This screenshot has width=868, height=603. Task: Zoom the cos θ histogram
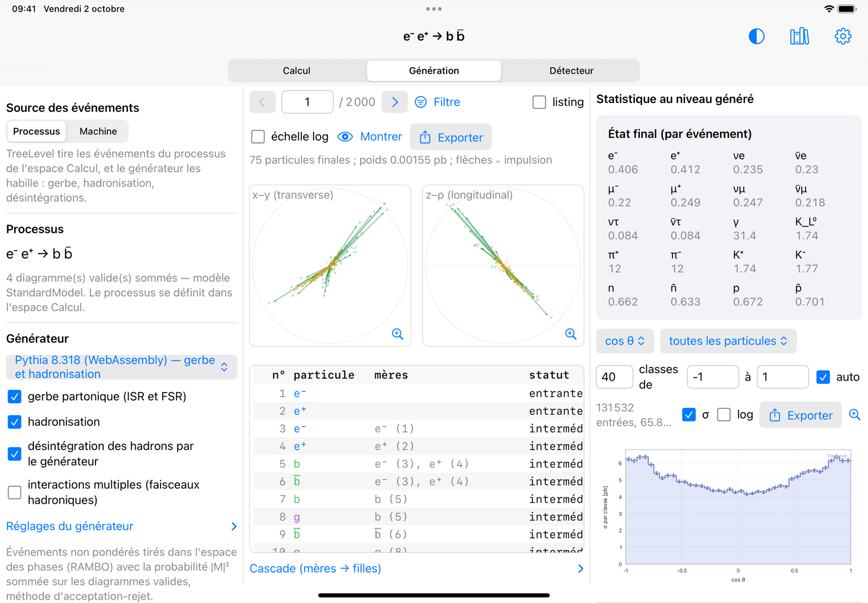click(x=854, y=415)
